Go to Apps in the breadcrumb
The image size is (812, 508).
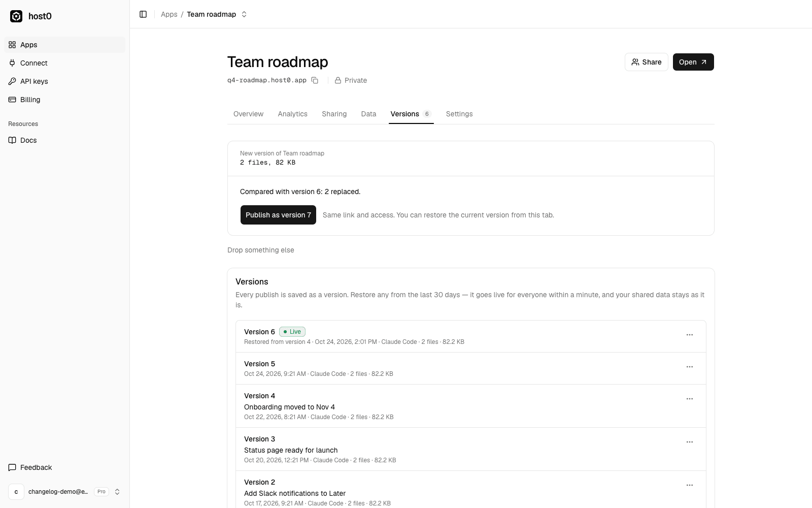[169, 14]
